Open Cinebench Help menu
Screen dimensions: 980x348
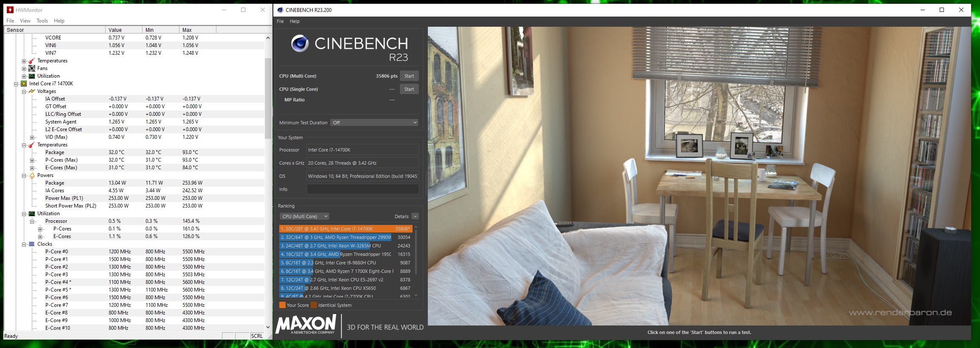click(x=295, y=21)
